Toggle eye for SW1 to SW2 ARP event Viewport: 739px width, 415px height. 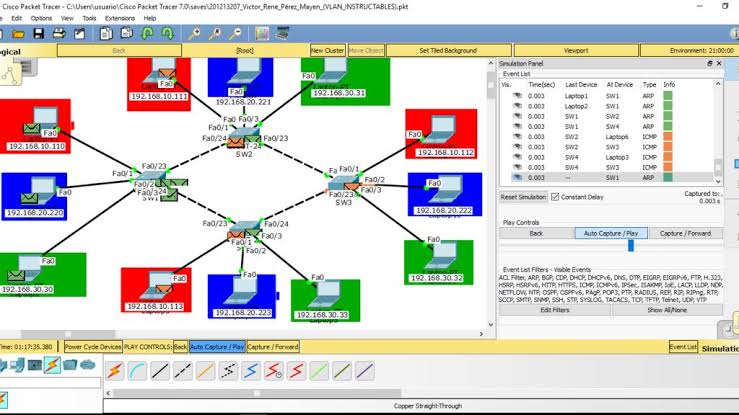[x=517, y=116]
